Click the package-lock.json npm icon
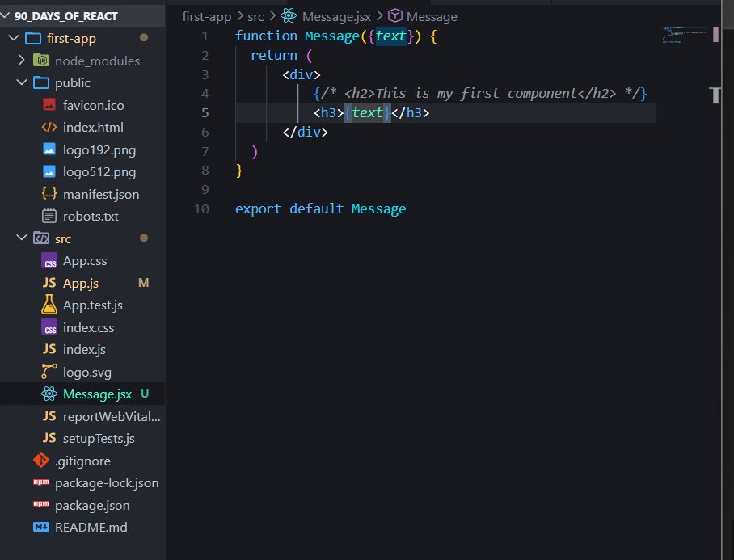 (x=41, y=482)
